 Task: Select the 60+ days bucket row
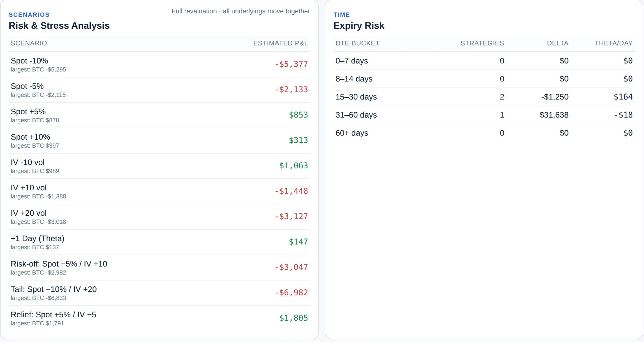click(x=484, y=133)
